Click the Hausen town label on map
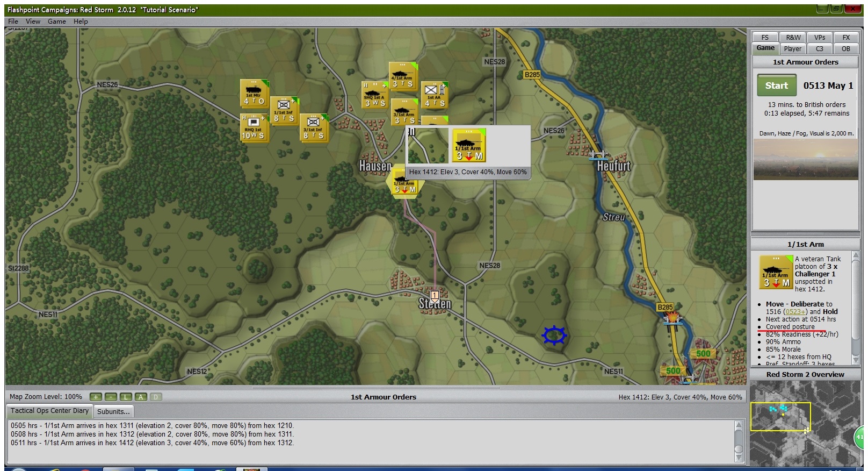 point(375,166)
